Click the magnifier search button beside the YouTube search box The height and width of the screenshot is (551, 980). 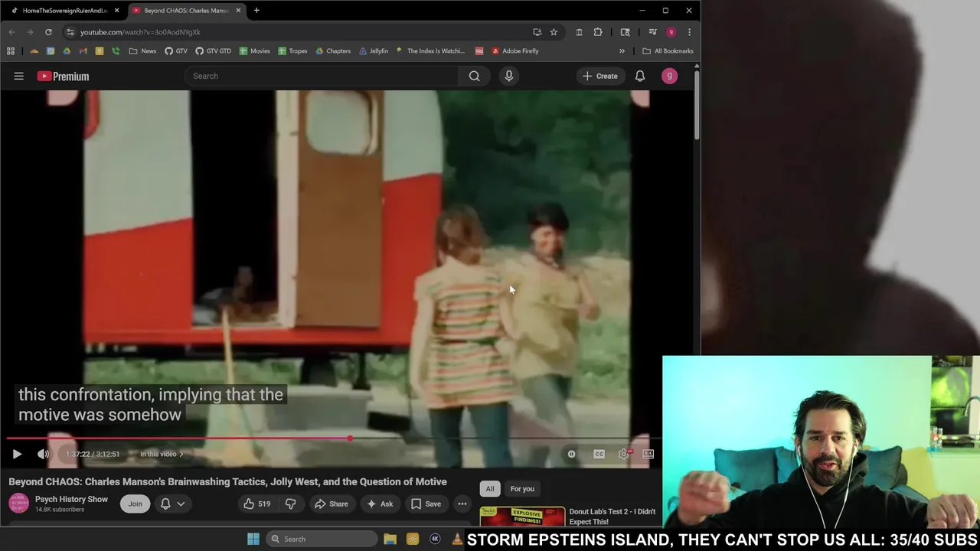[x=475, y=76]
